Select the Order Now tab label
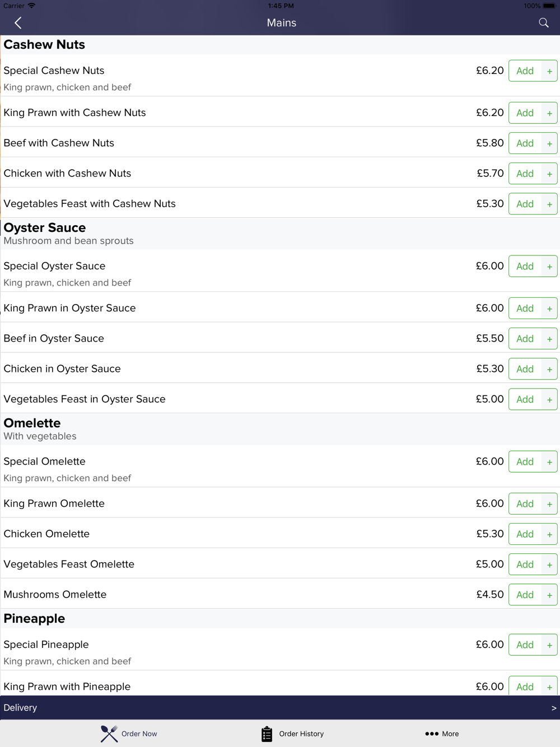 coord(139,734)
